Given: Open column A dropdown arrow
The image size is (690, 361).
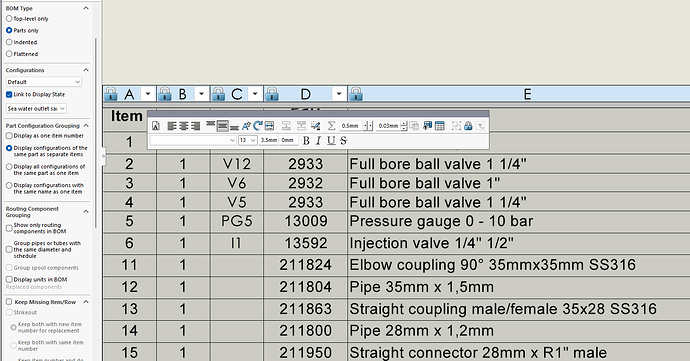Looking at the screenshot, I should pos(148,94).
